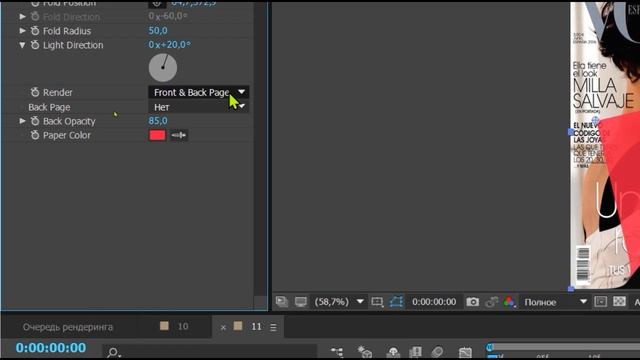
Task: Click the layer anchor point crosshair in the viewer
Action: click(x=596, y=120)
